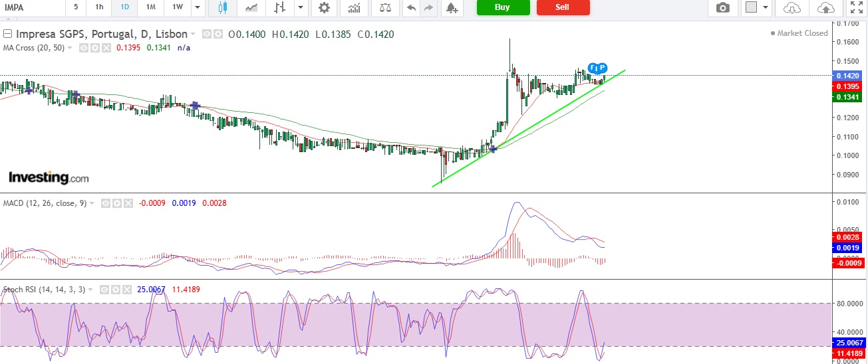Expand the time interval dropdown arrow
Viewport: 868px width, 364px height.
pyautogui.click(x=197, y=8)
